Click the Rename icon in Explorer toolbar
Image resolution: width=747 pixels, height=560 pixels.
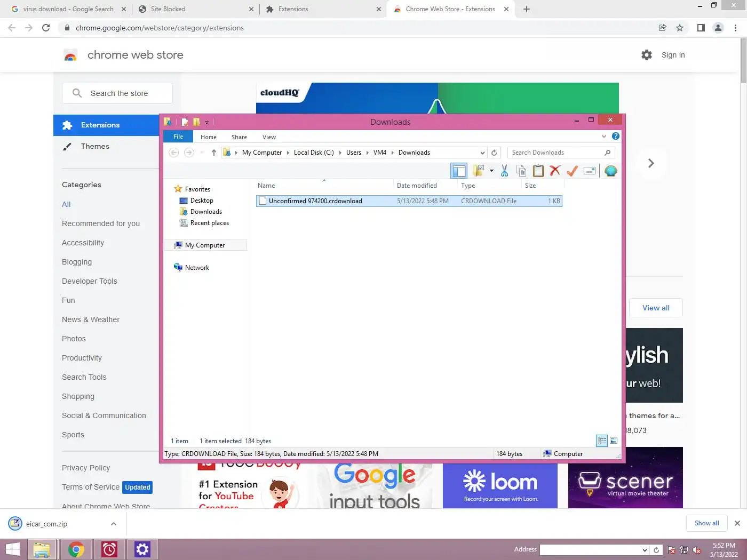tap(590, 171)
